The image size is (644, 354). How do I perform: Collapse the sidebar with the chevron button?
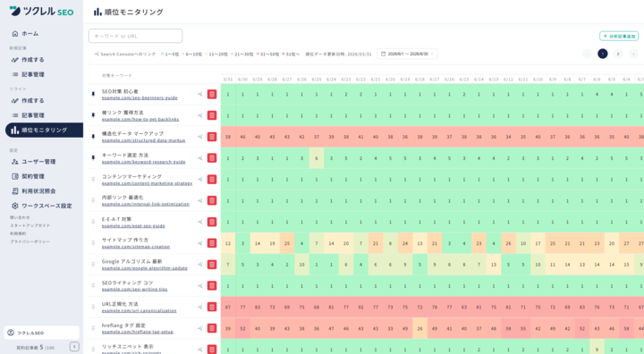(74, 347)
